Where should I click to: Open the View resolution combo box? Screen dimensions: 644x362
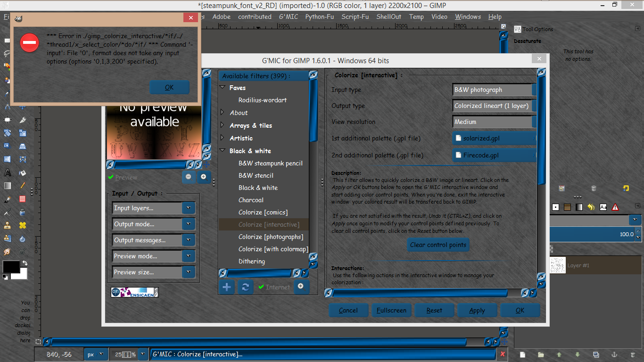click(494, 122)
